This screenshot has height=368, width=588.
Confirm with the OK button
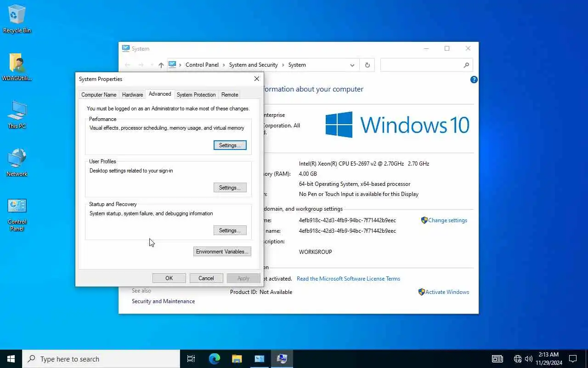tap(169, 278)
